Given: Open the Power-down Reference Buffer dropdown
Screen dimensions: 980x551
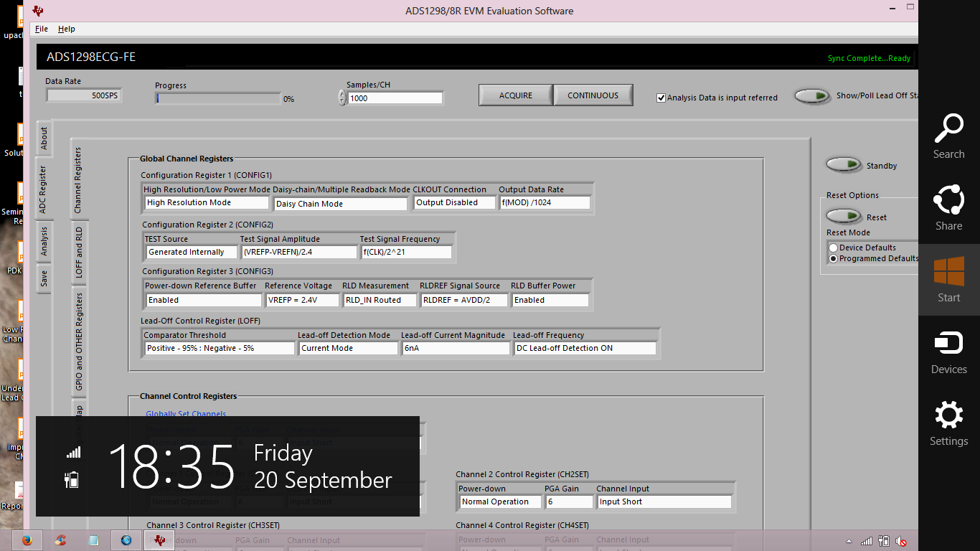Looking at the screenshot, I should point(203,300).
